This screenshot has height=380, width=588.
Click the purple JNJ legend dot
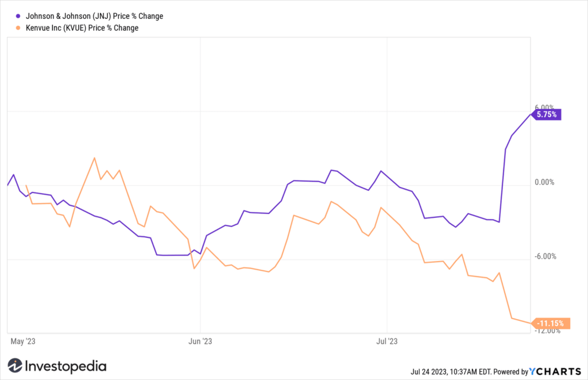pyautogui.click(x=18, y=16)
